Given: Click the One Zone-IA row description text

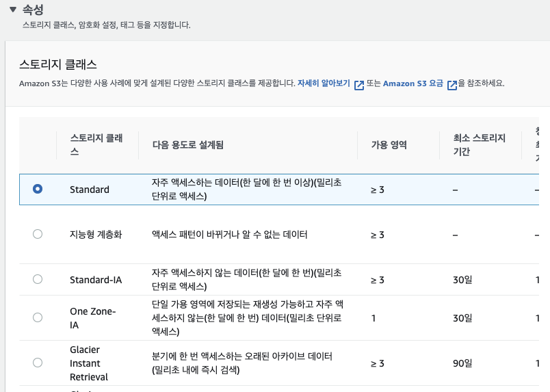Looking at the screenshot, I should (247, 317).
